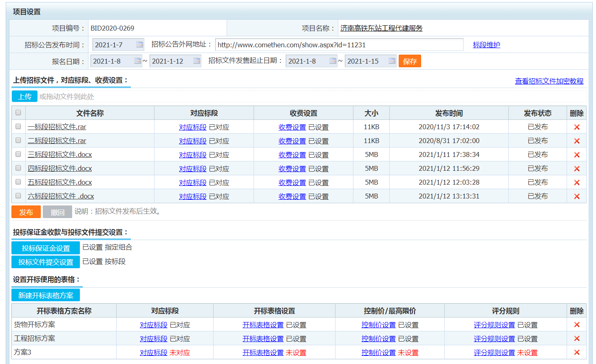Click the 评分规则 column header

click(505, 311)
